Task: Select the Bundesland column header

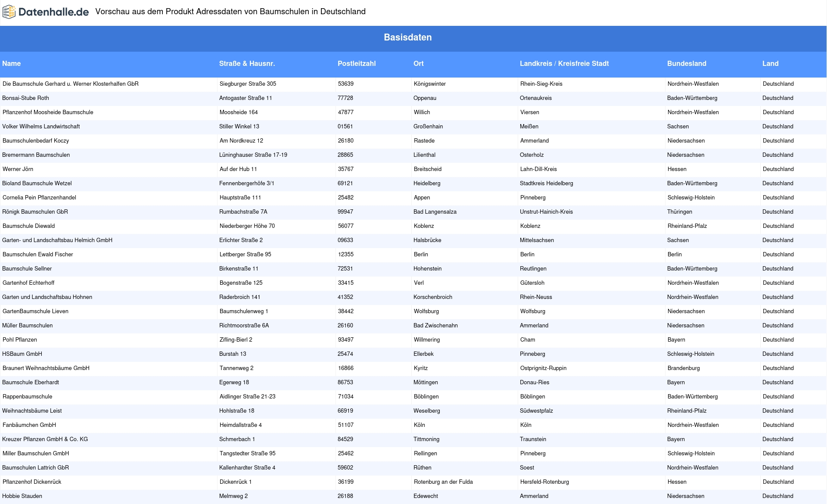Action: point(687,64)
